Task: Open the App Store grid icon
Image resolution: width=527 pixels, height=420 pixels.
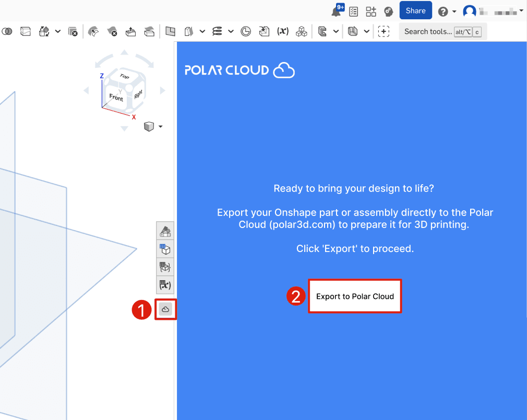Action: pos(371,11)
